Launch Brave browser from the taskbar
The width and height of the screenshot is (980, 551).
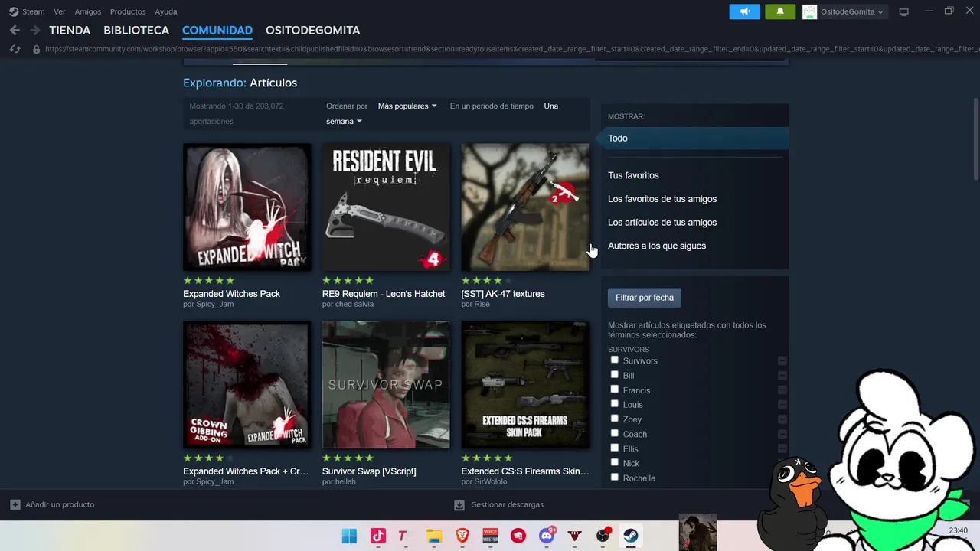462,536
